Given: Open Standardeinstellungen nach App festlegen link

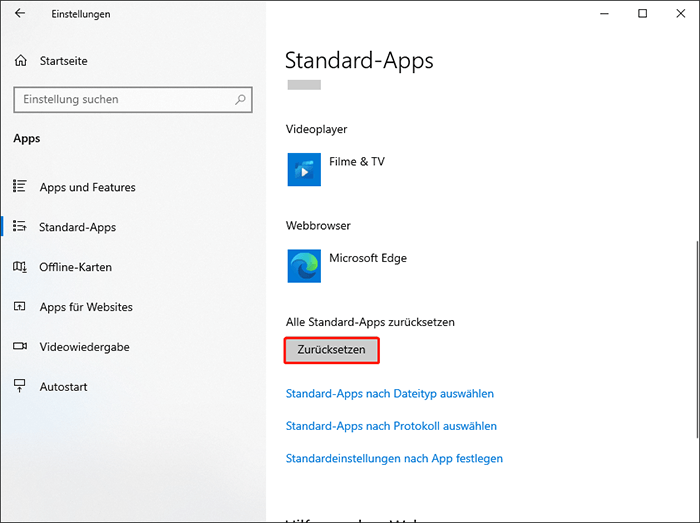Looking at the screenshot, I should pos(394,458).
